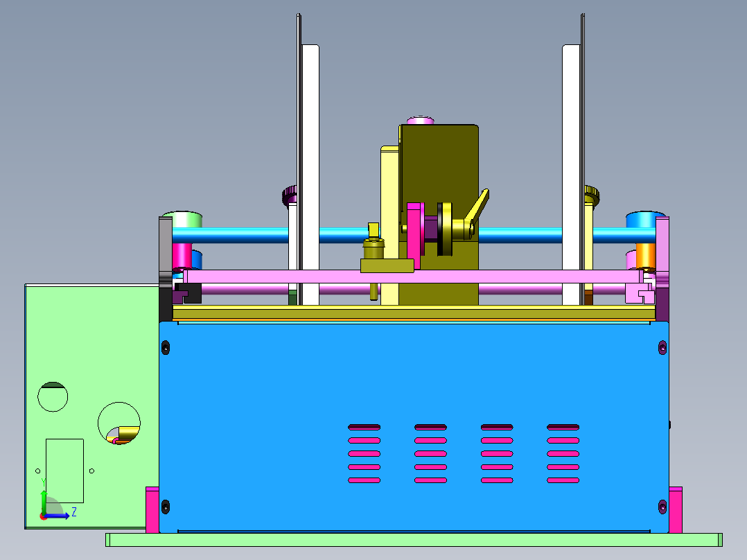Select the large blue front cover panel
The image size is (747, 560).
(x=414, y=426)
